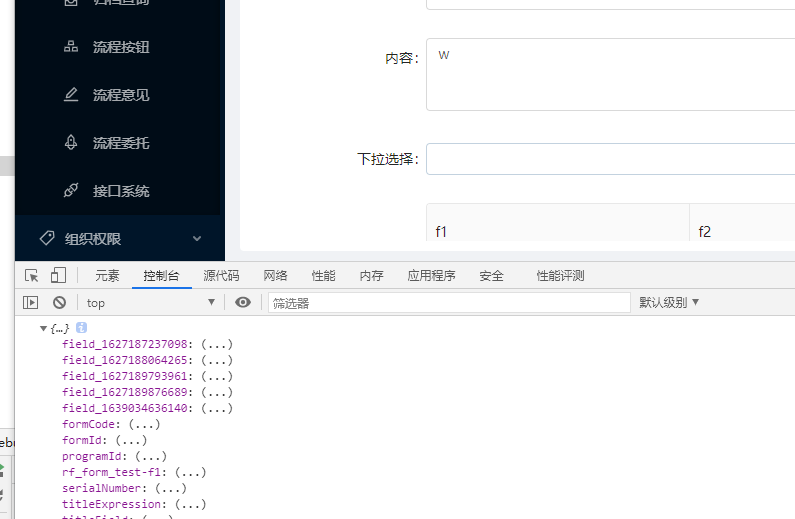Switch to the 应用程序 DevTools tab
795x519 pixels.
pyautogui.click(x=431, y=276)
